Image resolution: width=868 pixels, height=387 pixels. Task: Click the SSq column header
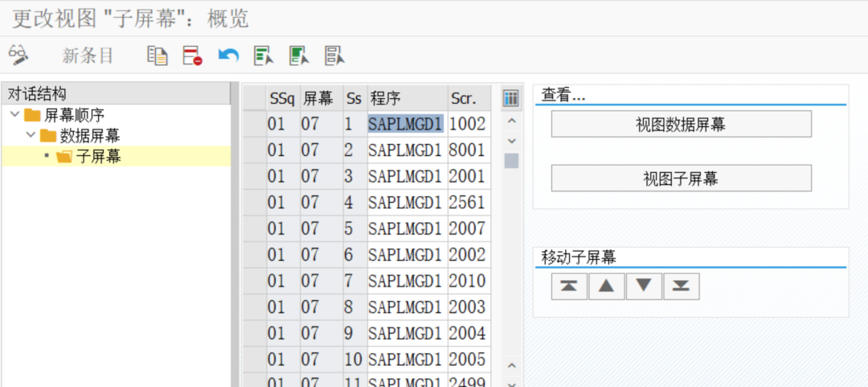tap(283, 99)
